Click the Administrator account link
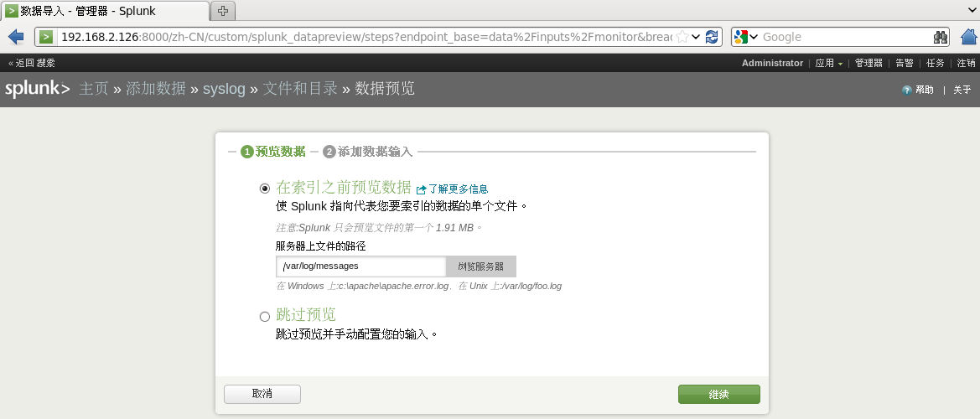The width and height of the screenshot is (980, 419). click(x=772, y=63)
